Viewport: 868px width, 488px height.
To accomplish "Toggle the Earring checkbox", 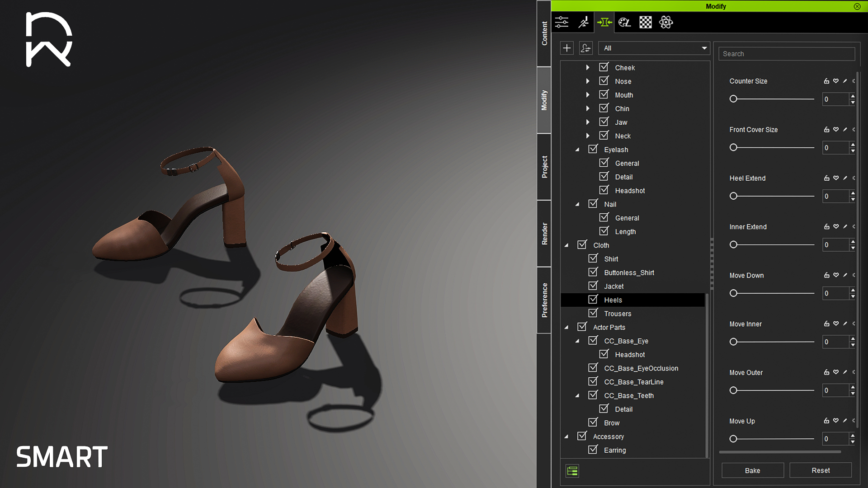I will [x=593, y=450].
